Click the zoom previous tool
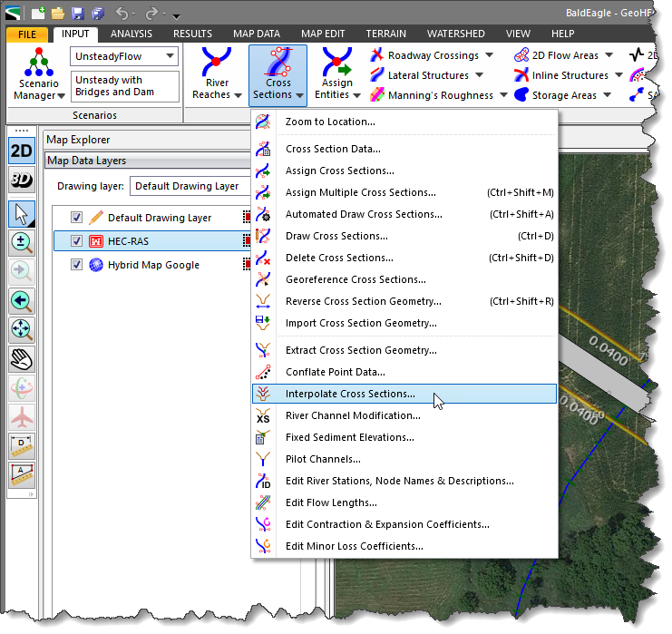 pyautogui.click(x=22, y=301)
